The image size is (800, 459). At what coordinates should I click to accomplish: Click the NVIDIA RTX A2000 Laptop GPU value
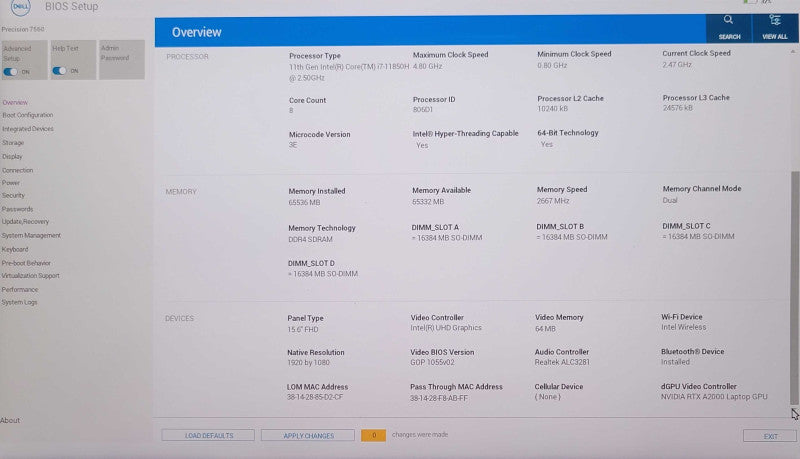(714, 397)
